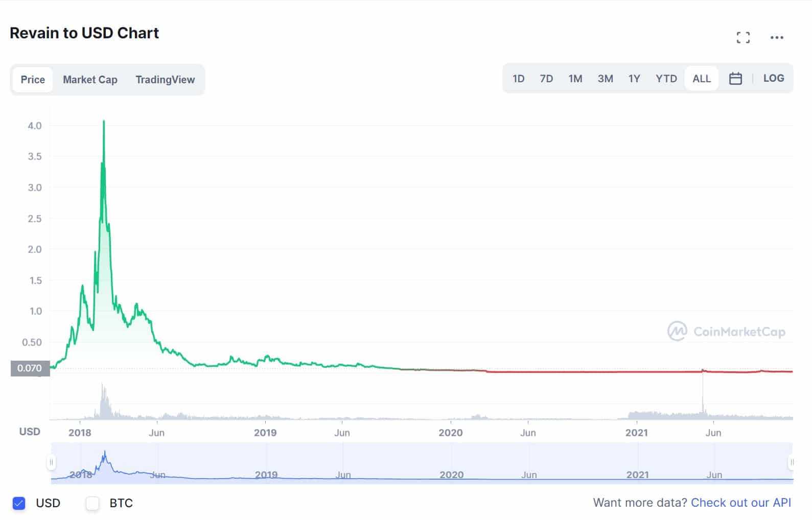Open the Check out our API link

point(740,503)
